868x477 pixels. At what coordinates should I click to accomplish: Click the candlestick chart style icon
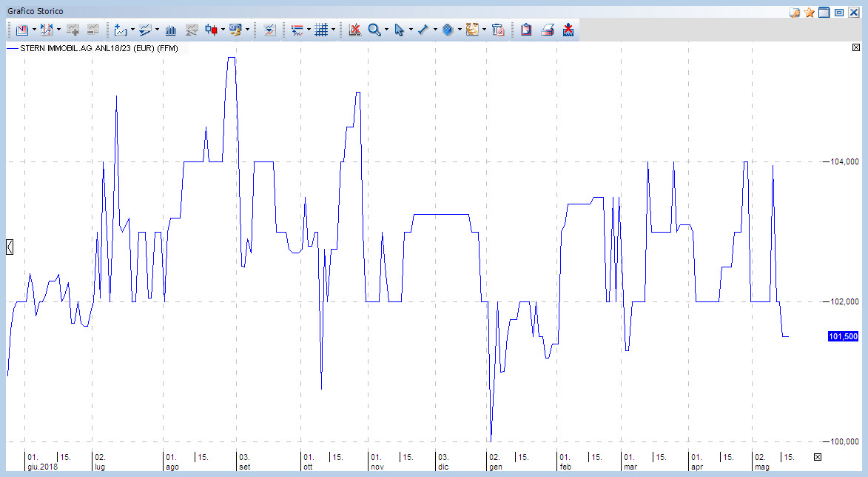[212, 30]
